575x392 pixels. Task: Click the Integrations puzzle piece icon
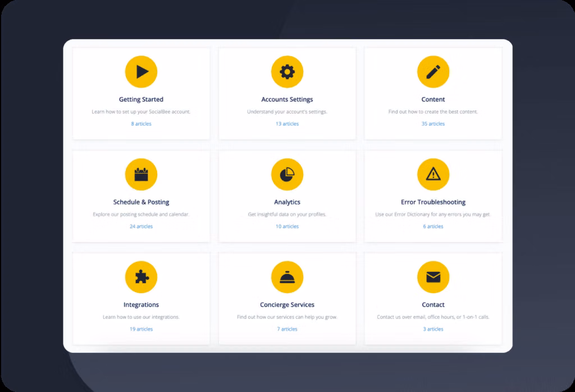pyautogui.click(x=141, y=277)
